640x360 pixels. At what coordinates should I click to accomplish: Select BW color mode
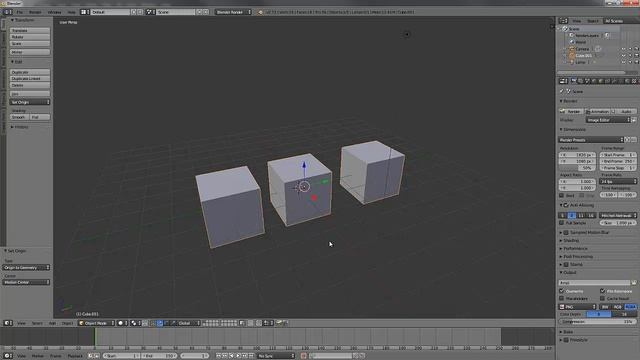[605, 307]
